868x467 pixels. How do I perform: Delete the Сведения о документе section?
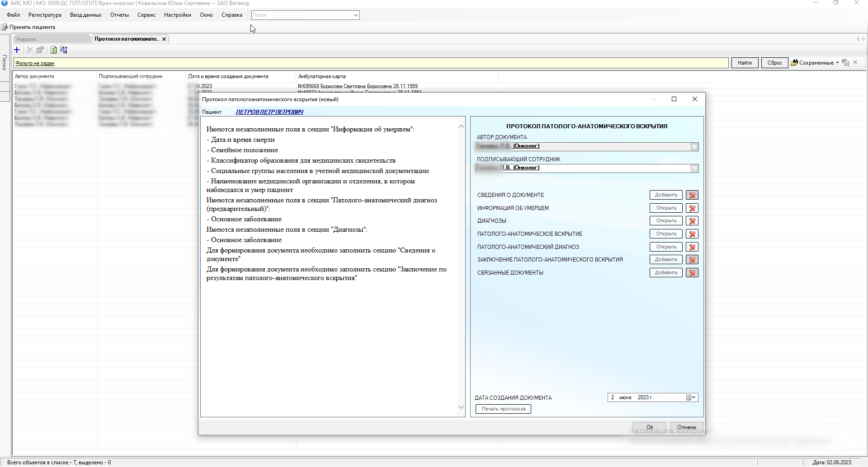692,195
